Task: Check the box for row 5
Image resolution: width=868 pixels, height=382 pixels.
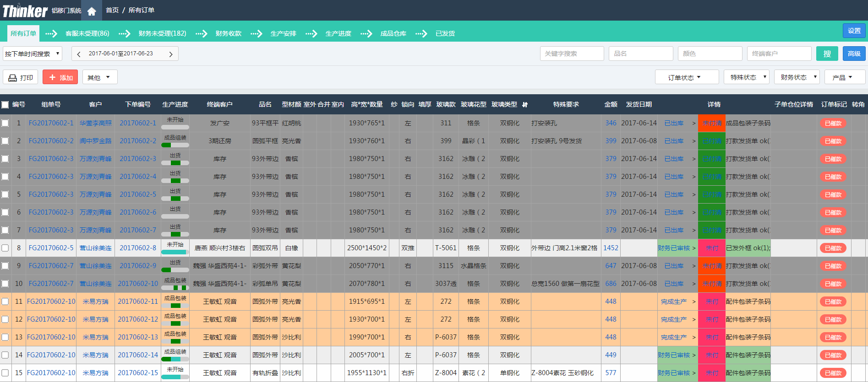Action: pos(5,194)
